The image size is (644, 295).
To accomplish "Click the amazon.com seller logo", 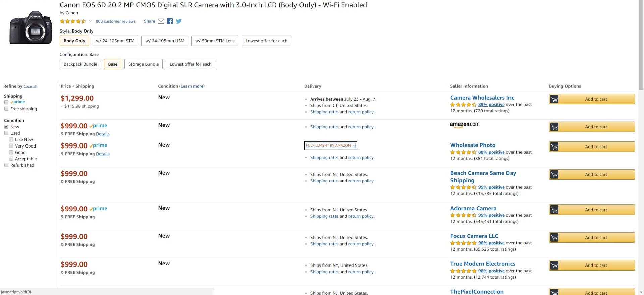I will 465,124.
